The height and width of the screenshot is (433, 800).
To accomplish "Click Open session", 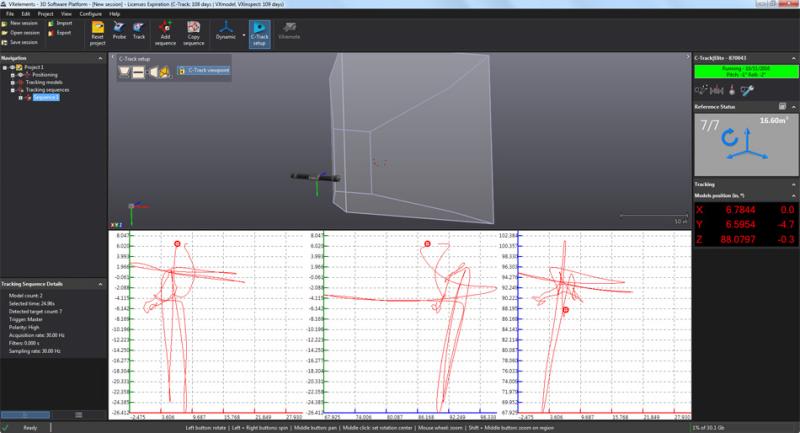I will coord(23,31).
